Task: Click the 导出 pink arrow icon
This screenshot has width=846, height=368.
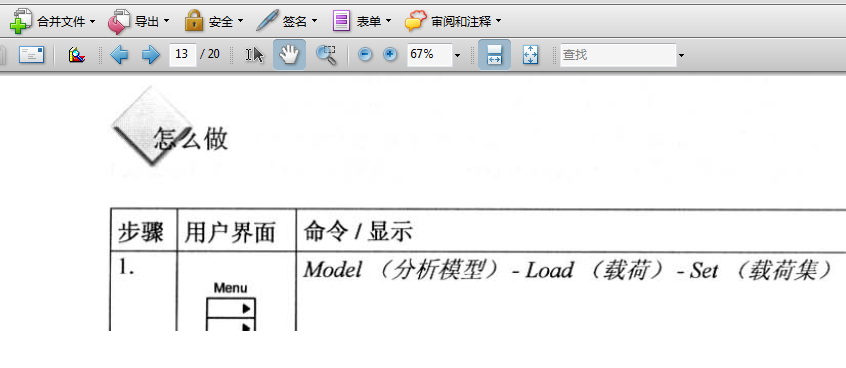Action: click(119, 22)
